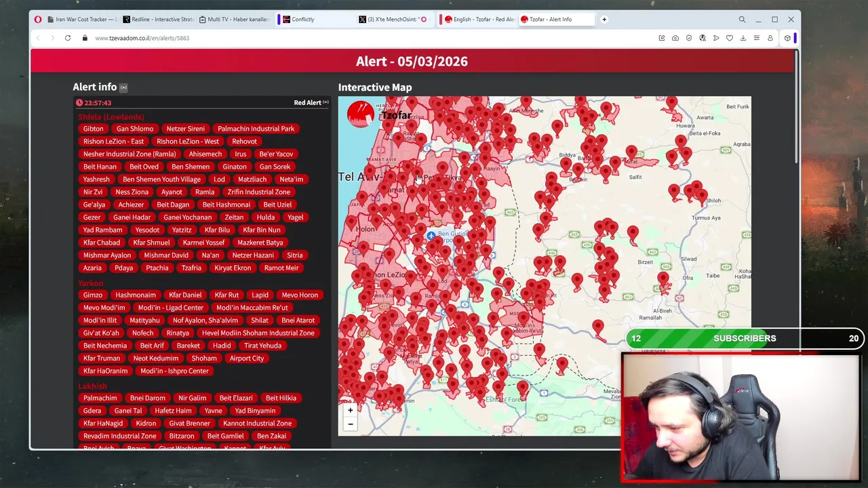Click the Revadim Industrial Zone tag
This screenshot has height=488, width=868.
click(x=120, y=436)
